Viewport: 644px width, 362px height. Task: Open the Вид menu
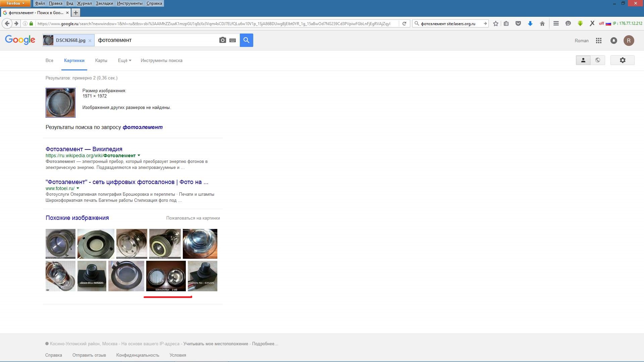coord(69,3)
